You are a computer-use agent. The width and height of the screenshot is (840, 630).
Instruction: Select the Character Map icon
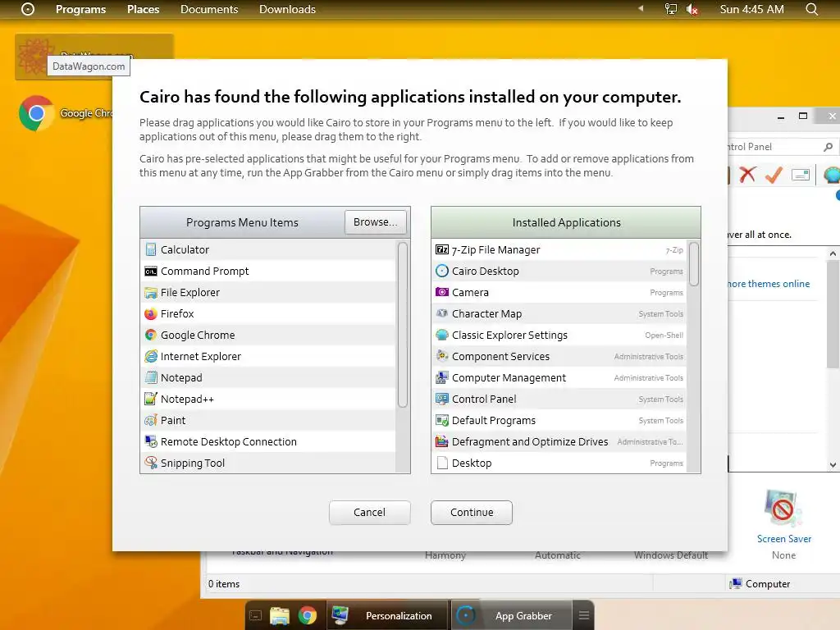click(x=442, y=313)
